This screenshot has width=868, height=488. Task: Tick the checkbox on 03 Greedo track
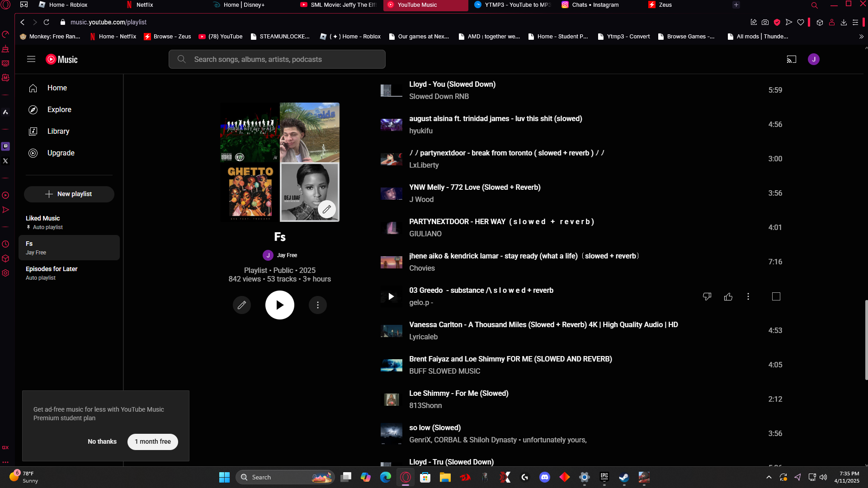point(776,296)
